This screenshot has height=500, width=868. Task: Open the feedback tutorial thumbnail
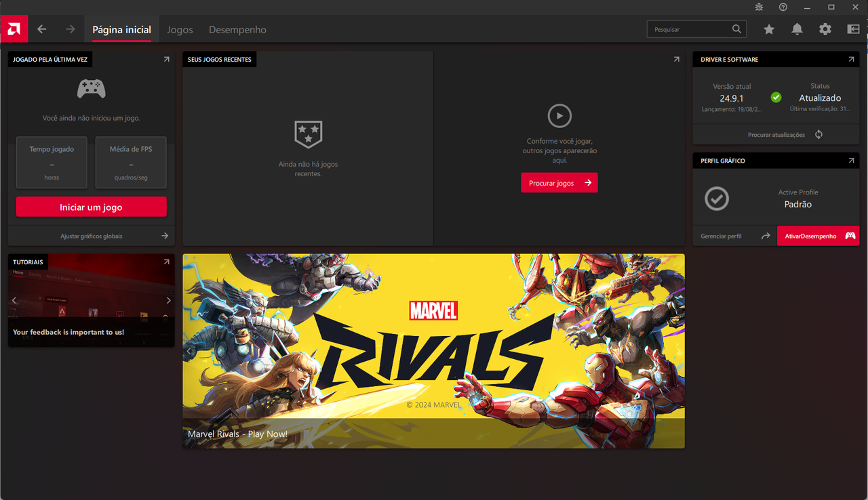click(x=91, y=300)
